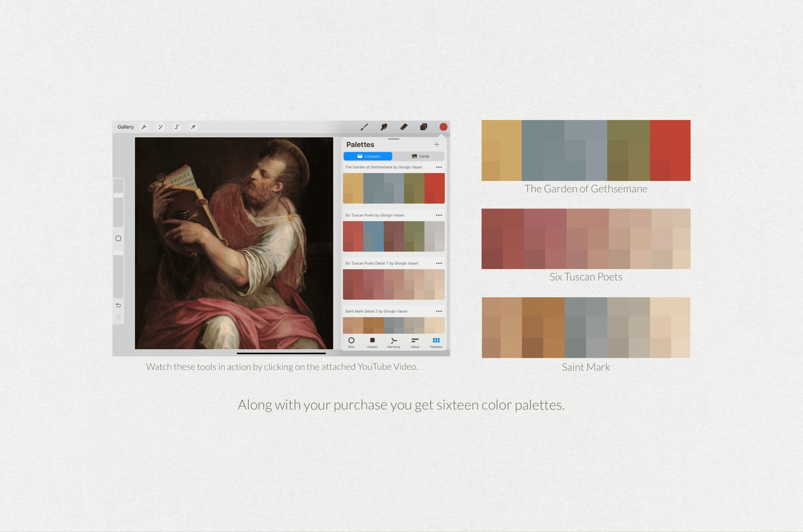Screen dimensions: 803x532
Task: Activate the Transform arrow tool
Action: [193, 126]
